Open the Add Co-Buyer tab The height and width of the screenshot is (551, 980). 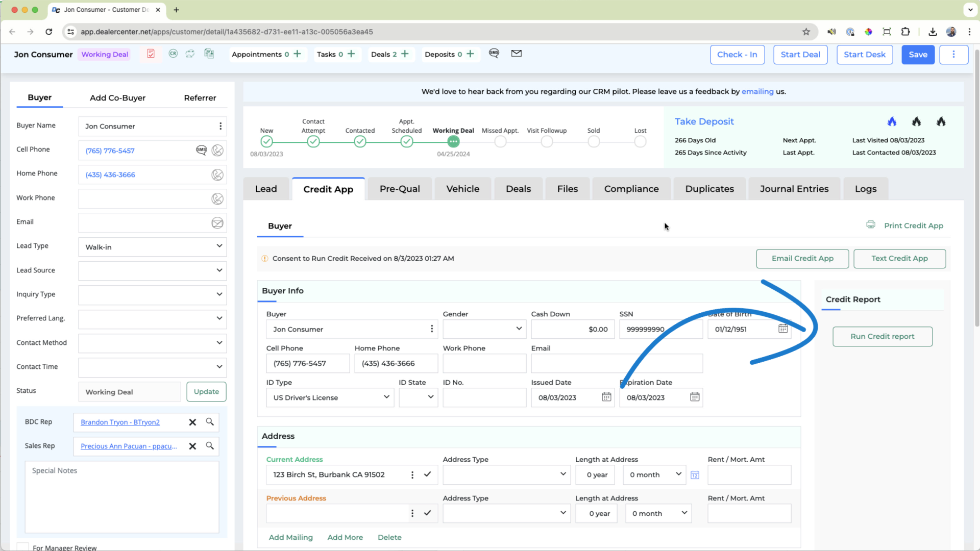(117, 97)
